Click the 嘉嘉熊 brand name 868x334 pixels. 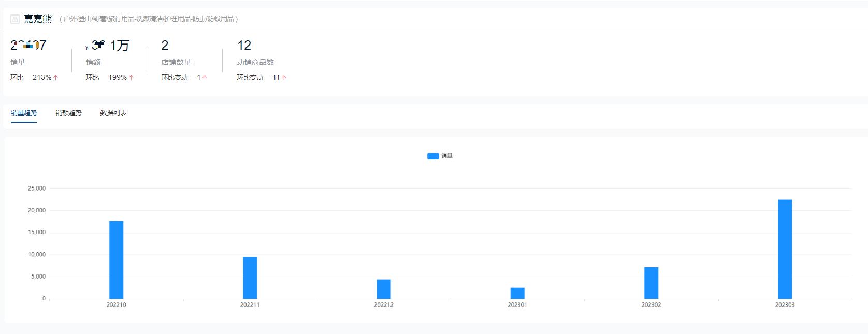point(38,19)
